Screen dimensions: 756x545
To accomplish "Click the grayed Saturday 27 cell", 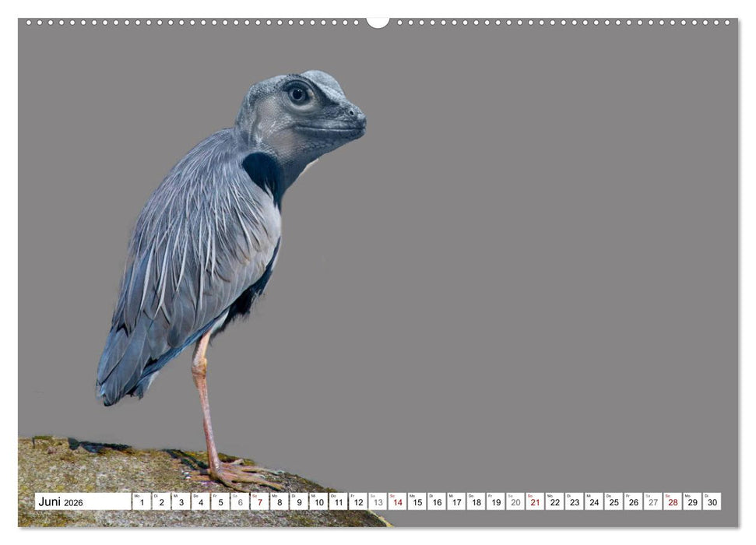I will 652,502.
